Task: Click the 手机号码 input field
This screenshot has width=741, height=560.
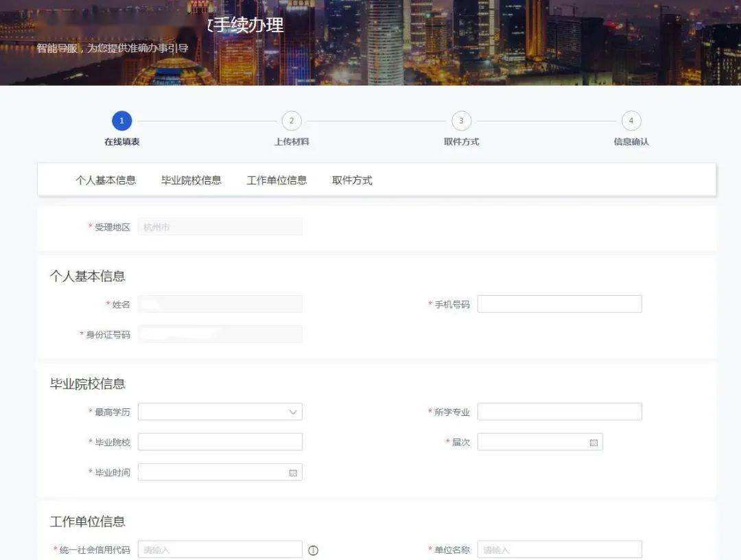Action: tap(559, 303)
